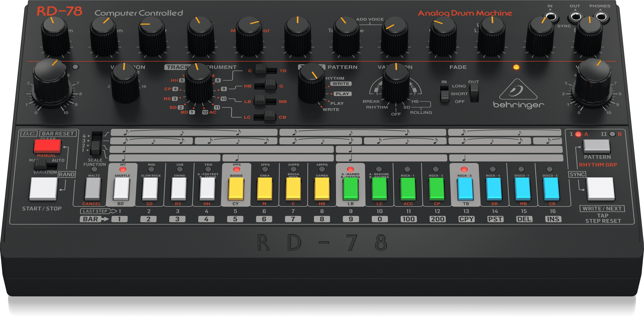Click the IN audio jack

point(550,16)
